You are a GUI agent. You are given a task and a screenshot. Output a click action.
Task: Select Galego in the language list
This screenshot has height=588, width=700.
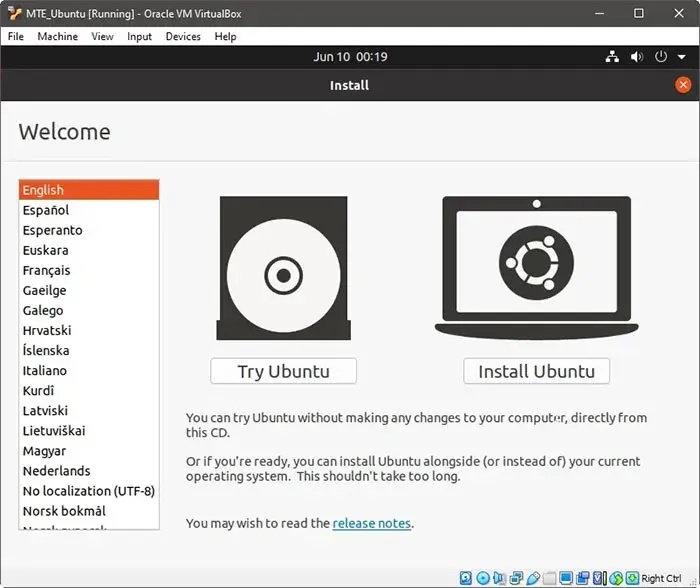[89, 310]
